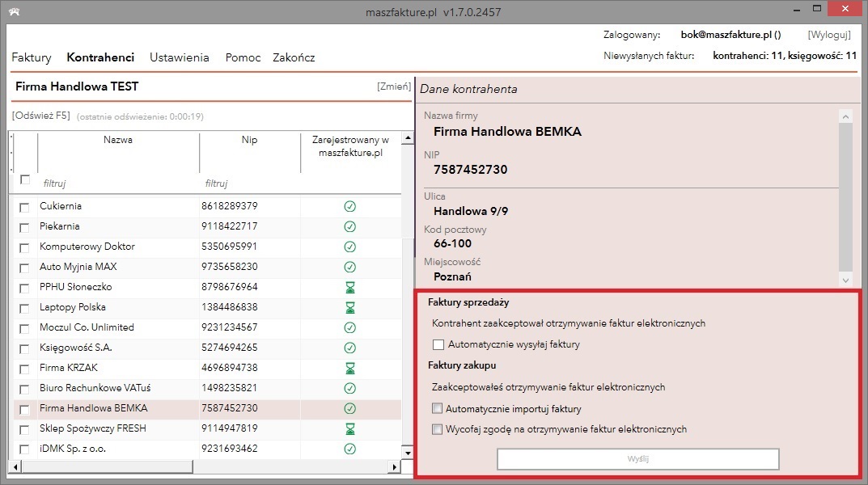Tick the iDMK Sp. z o.o. checkbox
This screenshot has width=868, height=485.
[24, 449]
